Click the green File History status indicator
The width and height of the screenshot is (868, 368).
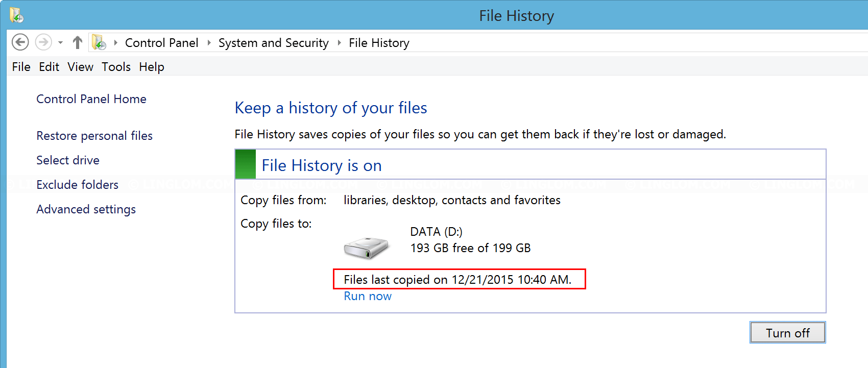click(246, 164)
